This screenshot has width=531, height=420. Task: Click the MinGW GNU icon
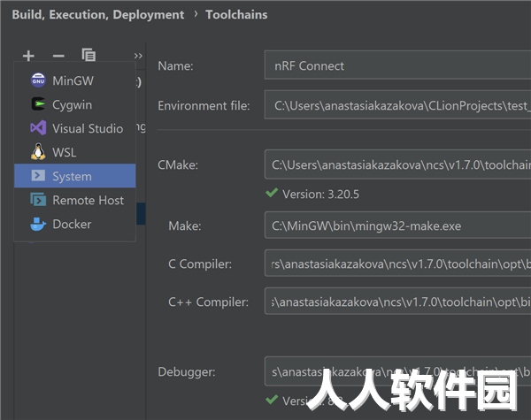(38, 80)
